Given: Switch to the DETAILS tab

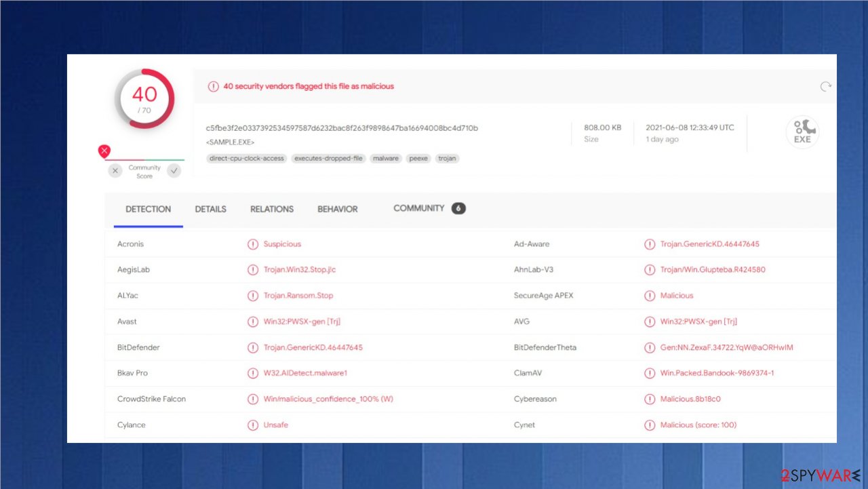Looking at the screenshot, I should pyautogui.click(x=211, y=209).
